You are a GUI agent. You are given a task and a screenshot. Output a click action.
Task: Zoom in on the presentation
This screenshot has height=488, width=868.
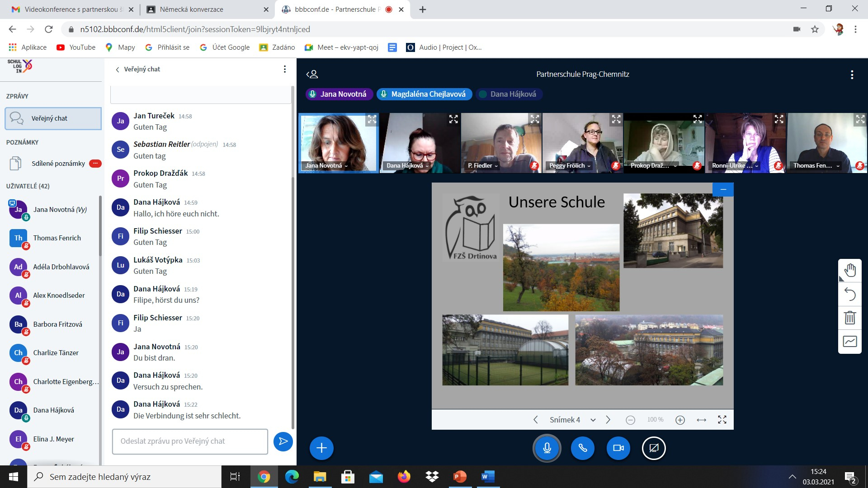pos(680,420)
